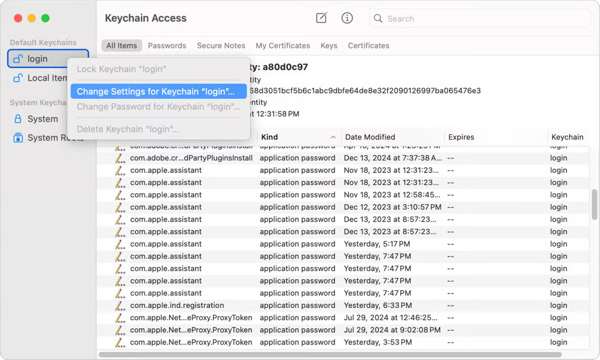Sort by Keychain column header

tap(567, 137)
